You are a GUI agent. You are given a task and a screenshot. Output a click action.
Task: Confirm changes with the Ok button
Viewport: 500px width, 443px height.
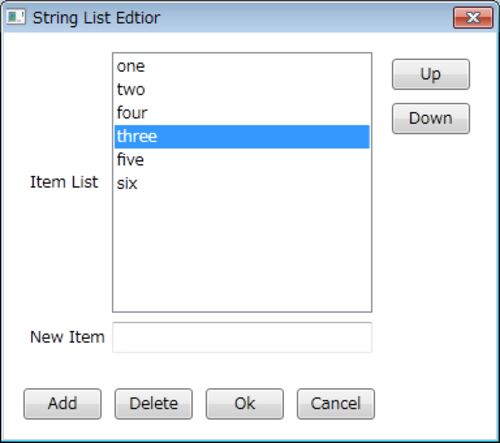[245, 404]
